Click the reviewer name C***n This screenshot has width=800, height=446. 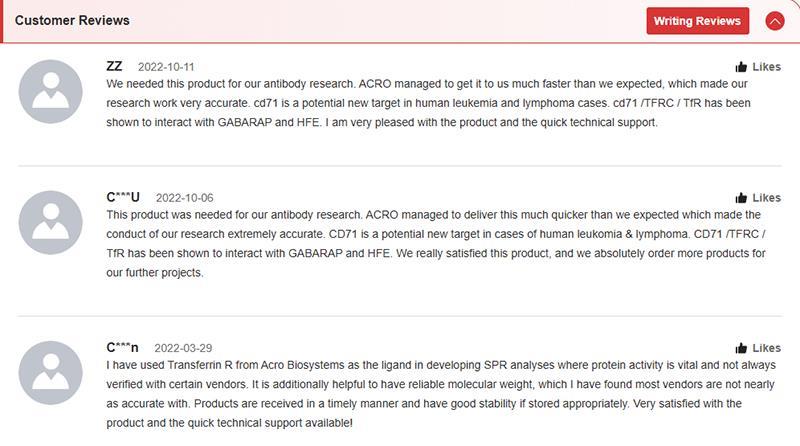point(122,347)
